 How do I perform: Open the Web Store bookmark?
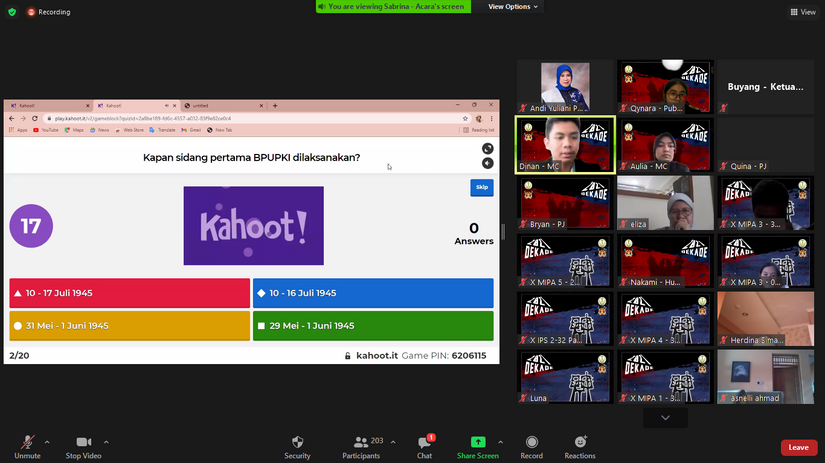coord(129,130)
